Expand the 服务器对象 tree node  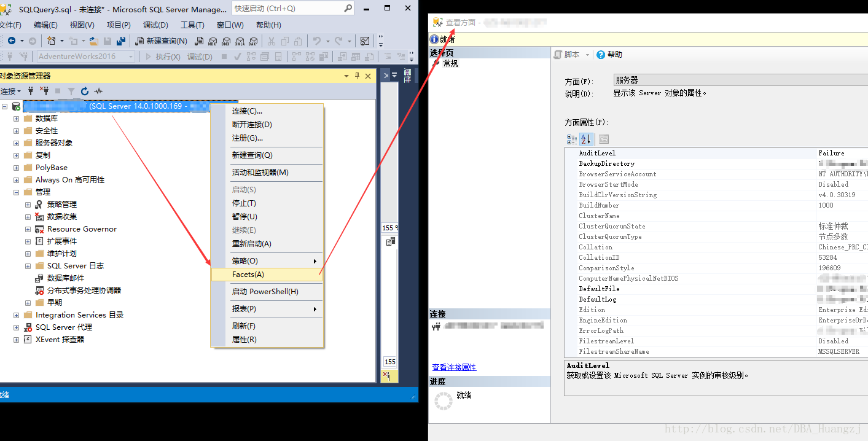click(17, 142)
